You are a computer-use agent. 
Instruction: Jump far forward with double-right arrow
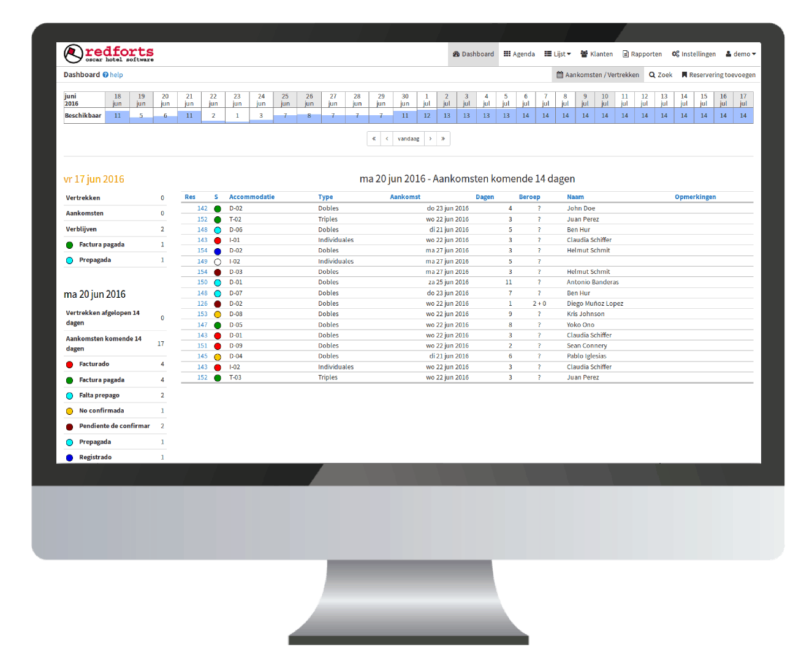pyautogui.click(x=443, y=138)
